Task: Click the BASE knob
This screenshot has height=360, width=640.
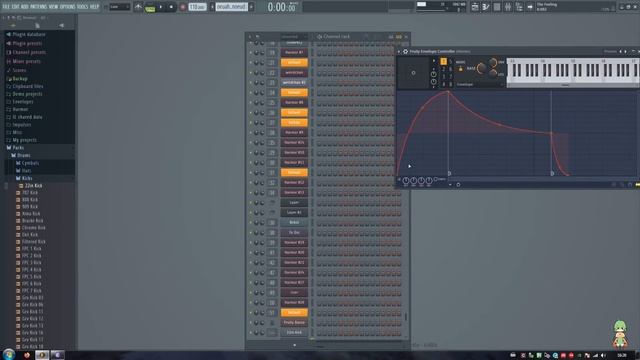Action: pos(482,69)
